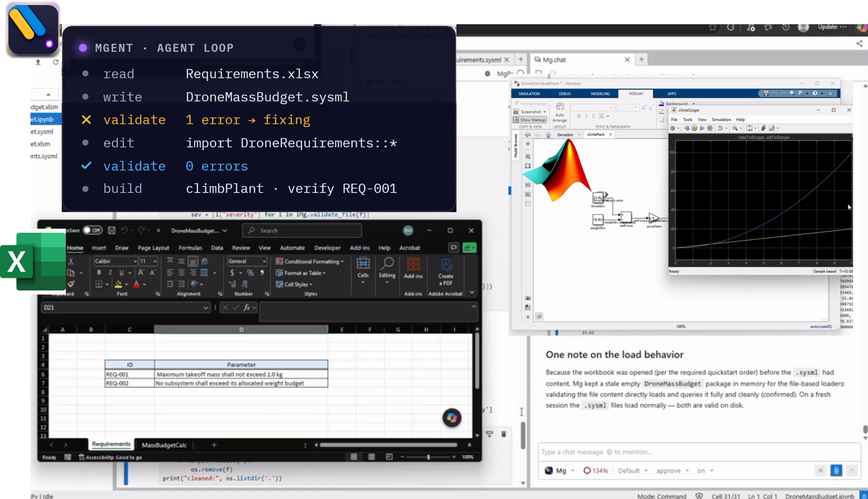Click the Excel red font color button
The height and width of the screenshot is (499, 868).
[x=136, y=284]
